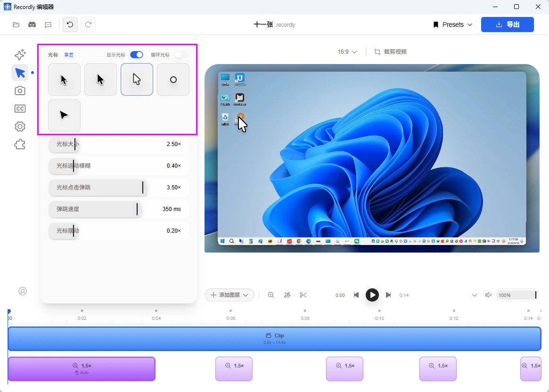The image size is (549, 392).
Task: Open the feedback chat bubble icon
Action: 48,24
